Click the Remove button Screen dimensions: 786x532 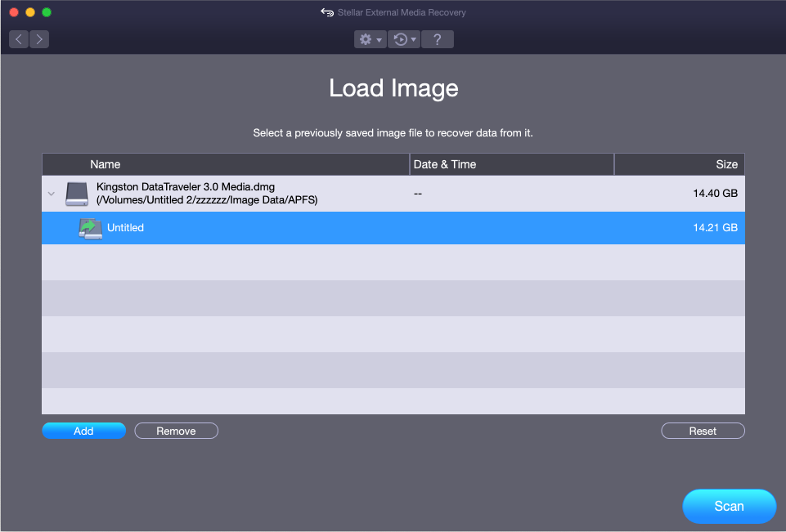tap(176, 431)
